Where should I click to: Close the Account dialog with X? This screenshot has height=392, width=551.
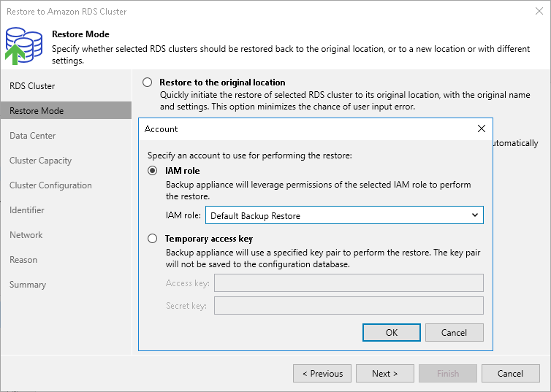click(x=481, y=128)
